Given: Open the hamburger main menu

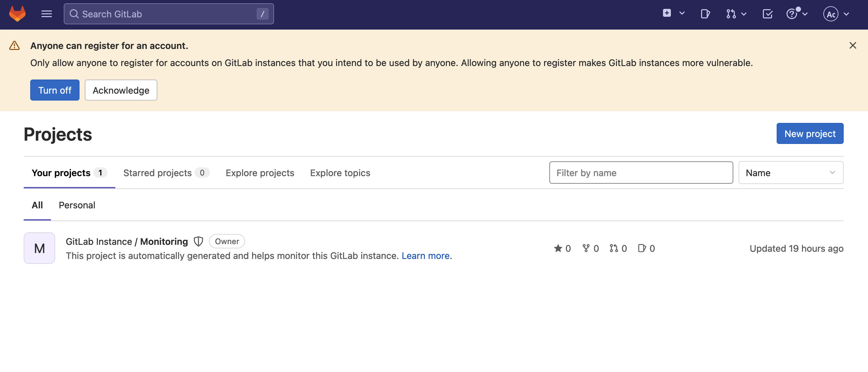Looking at the screenshot, I should click(x=47, y=14).
